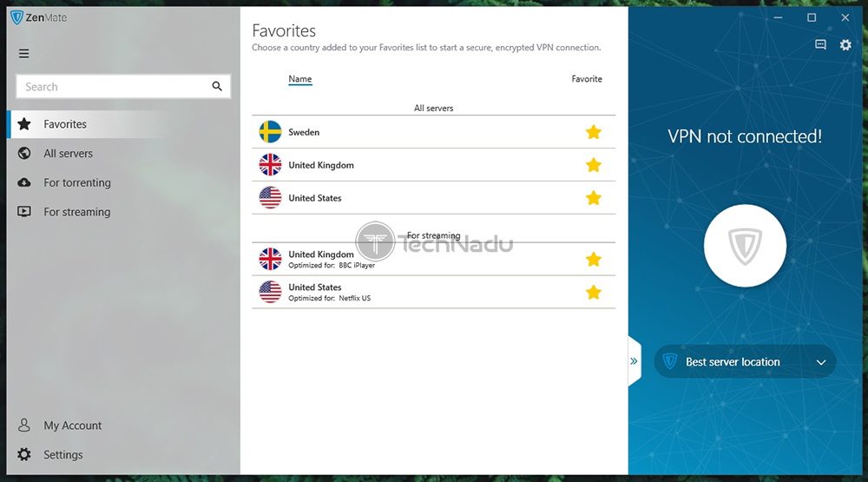The width and height of the screenshot is (868, 482).
Task: Select the Sweden server row
Action: 433,132
